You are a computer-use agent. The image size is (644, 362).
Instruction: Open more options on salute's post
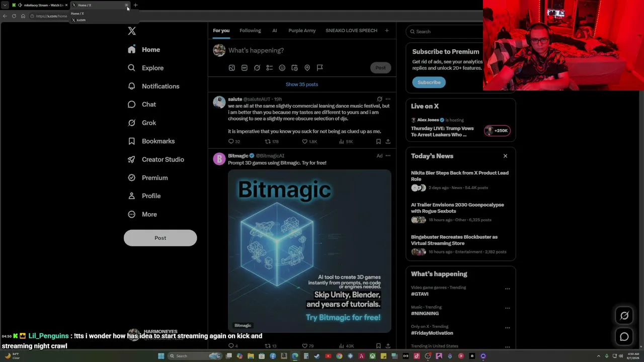click(387, 99)
